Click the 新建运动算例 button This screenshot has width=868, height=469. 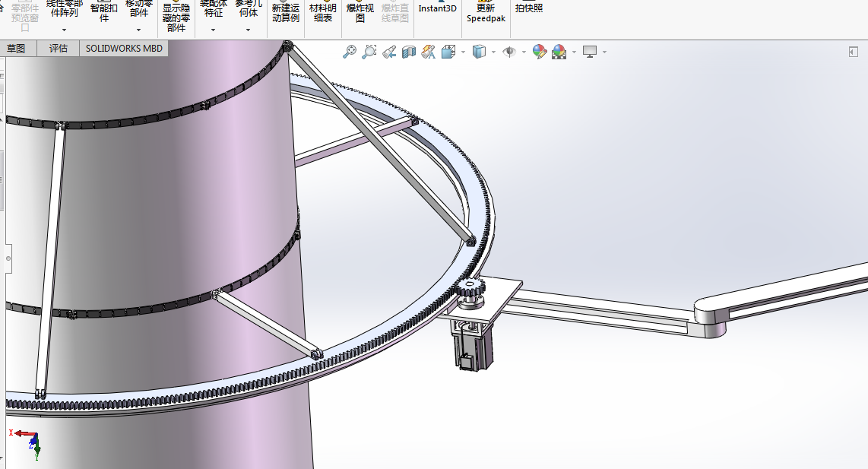[x=286, y=13]
